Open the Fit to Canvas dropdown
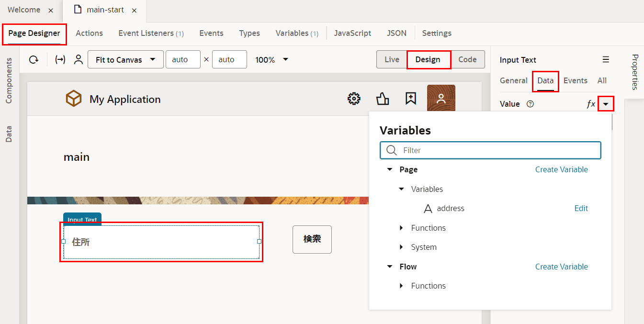Viewport: 644px width, 324px height. pos(125,60)
